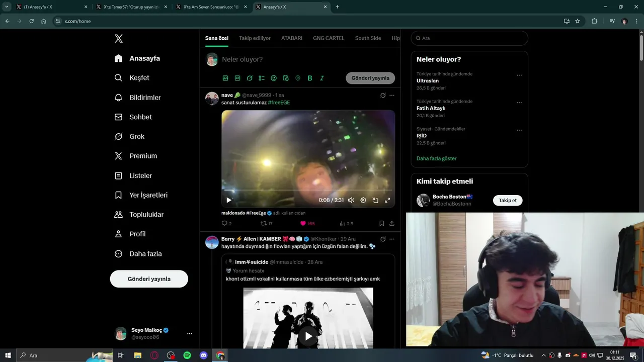Reload the page
Image resolution: width=644 pixels, height=362 pixels.
click(31, 21)
